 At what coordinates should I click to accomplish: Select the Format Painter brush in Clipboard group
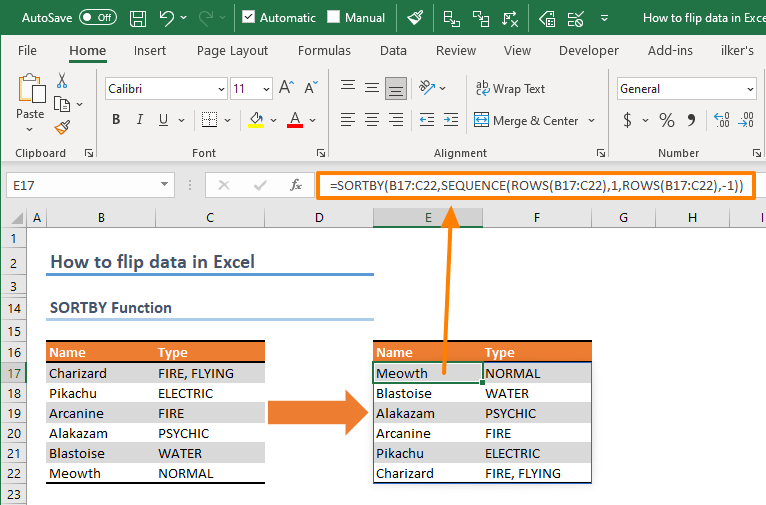pyautogui.click(x=62, y=128)
